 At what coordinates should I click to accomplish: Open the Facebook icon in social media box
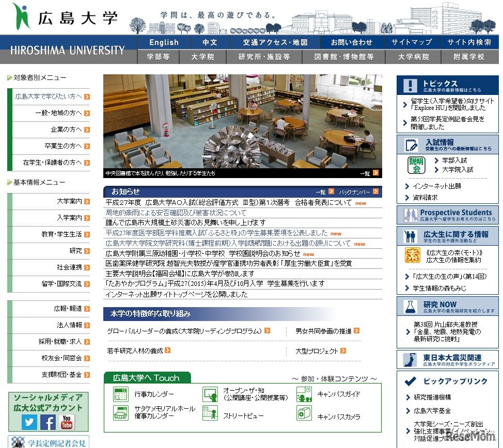pyautogui.click(x=48, y=422)
